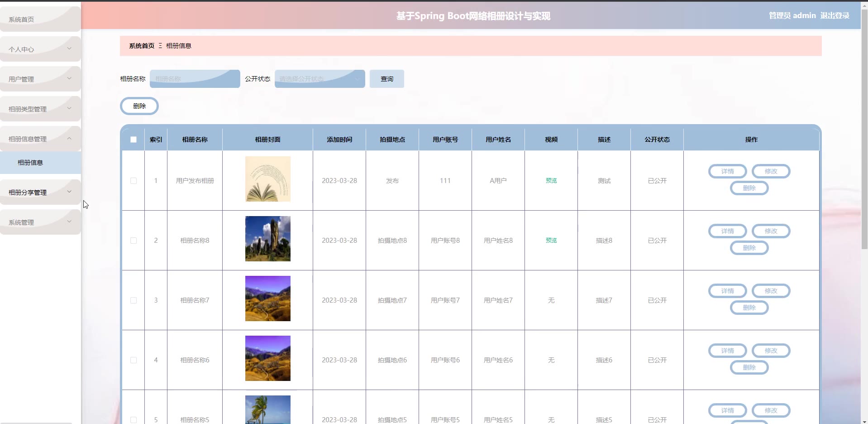The height and width of the screenshot is (424, 868).
Task: Click the 公开状态 column header
Action: coord(657,140)
